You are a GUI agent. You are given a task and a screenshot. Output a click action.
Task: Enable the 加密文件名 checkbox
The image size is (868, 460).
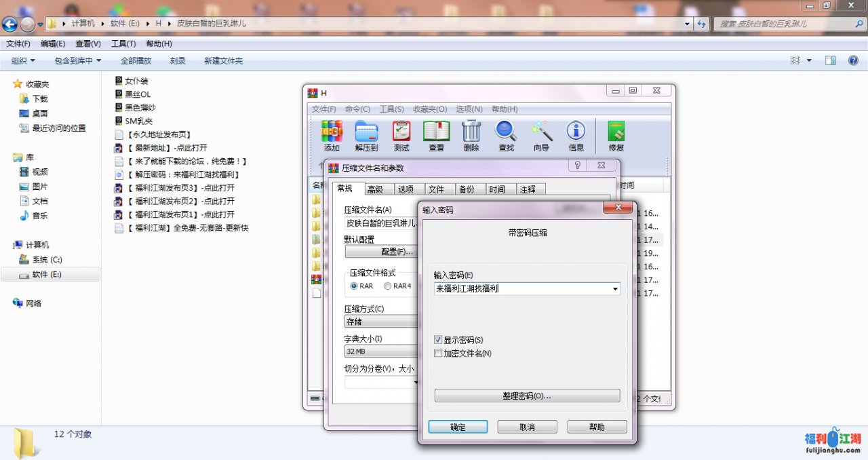[437, 353]
